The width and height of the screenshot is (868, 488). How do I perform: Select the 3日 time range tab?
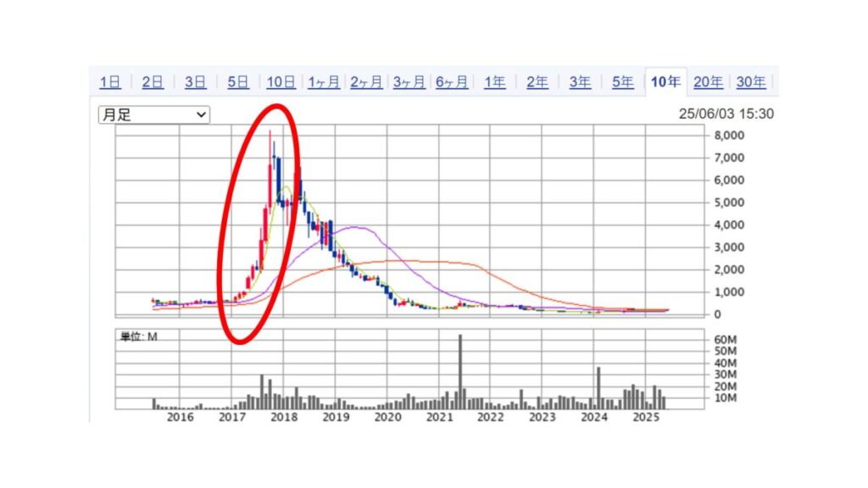click(196, 82)
